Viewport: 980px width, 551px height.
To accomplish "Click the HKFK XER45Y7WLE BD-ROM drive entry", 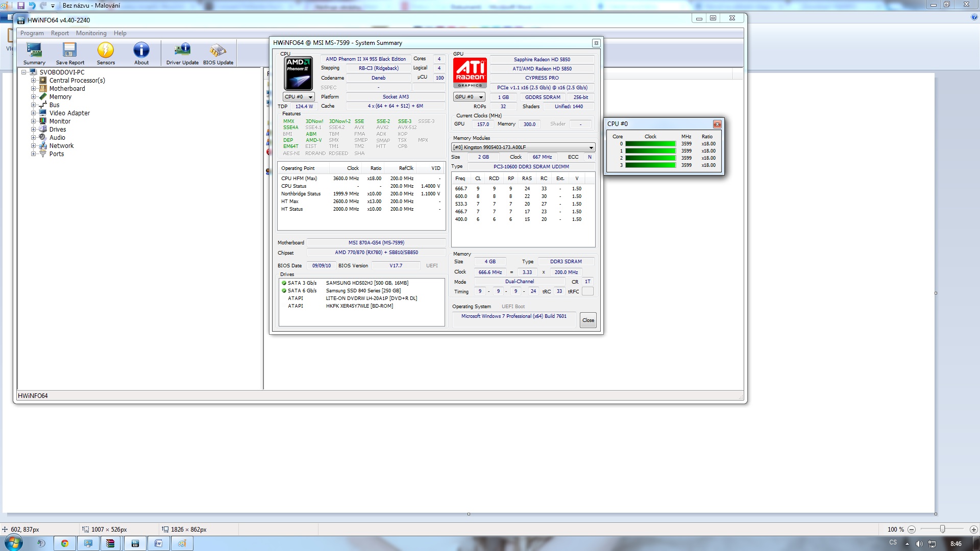I will point(359,306).
